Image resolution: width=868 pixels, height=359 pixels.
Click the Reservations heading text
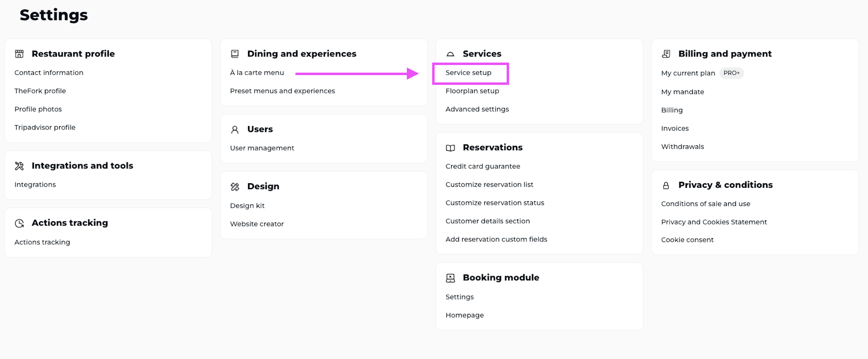(492, 147)
